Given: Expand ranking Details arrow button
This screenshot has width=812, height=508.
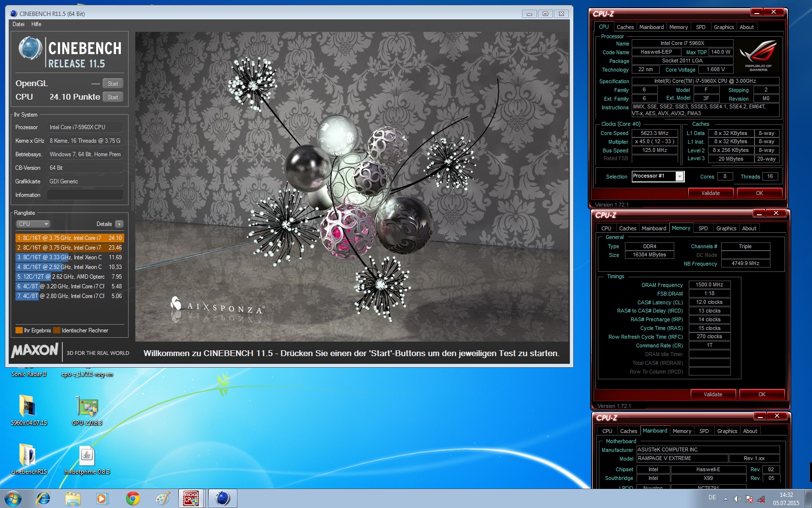Looking at the screenshot, I should coord(119,224).
